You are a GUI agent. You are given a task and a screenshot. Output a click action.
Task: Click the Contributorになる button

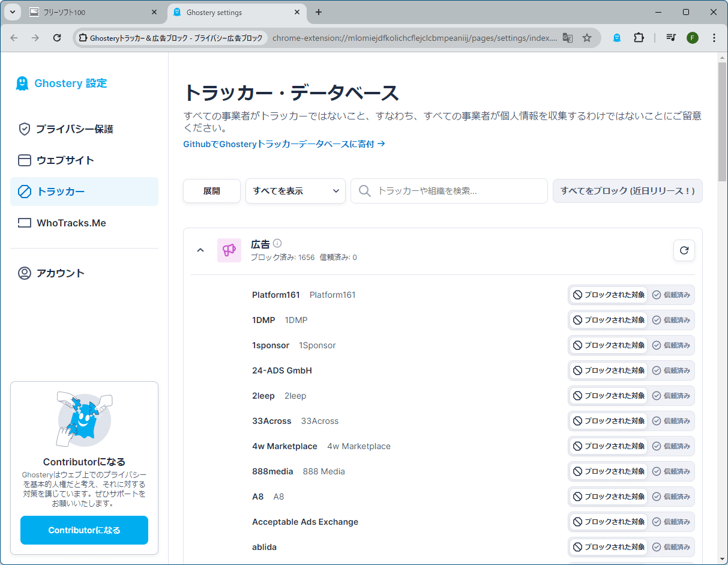pos(84,530)
